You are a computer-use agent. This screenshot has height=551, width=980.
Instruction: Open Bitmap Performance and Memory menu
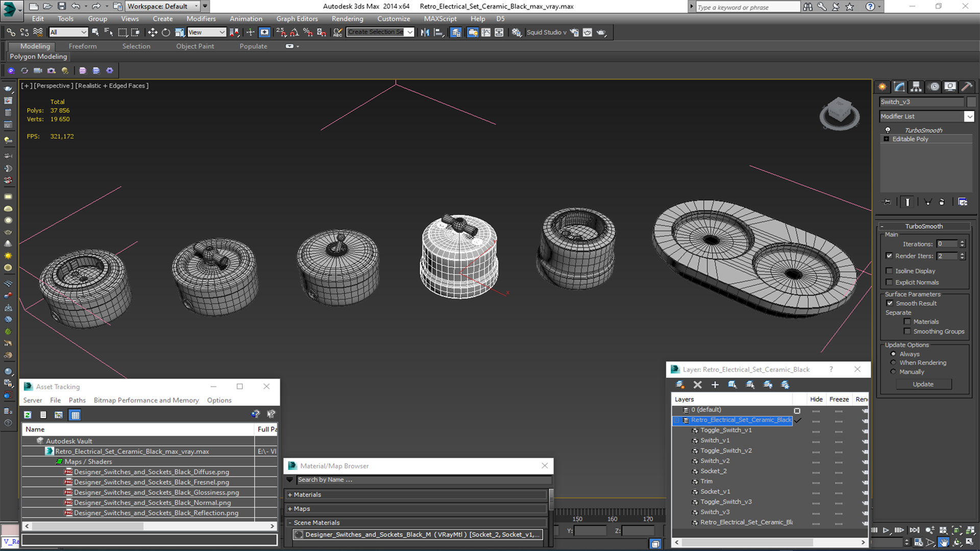coord(146,400)
